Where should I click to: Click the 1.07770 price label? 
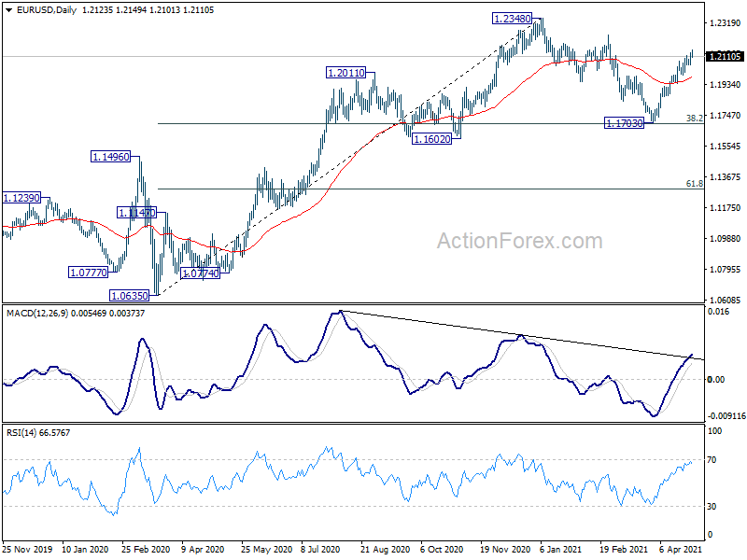(x=88, y=273)
